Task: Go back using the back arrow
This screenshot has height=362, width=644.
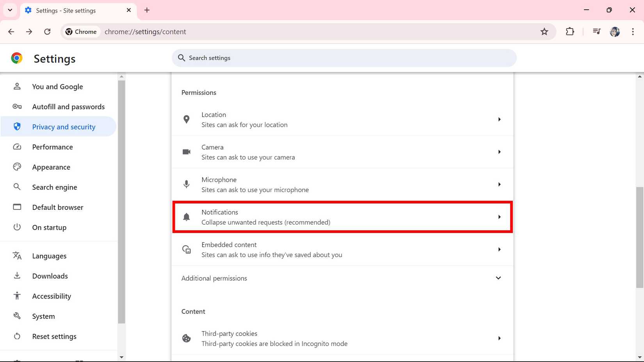Action: [x=11, y=32]
